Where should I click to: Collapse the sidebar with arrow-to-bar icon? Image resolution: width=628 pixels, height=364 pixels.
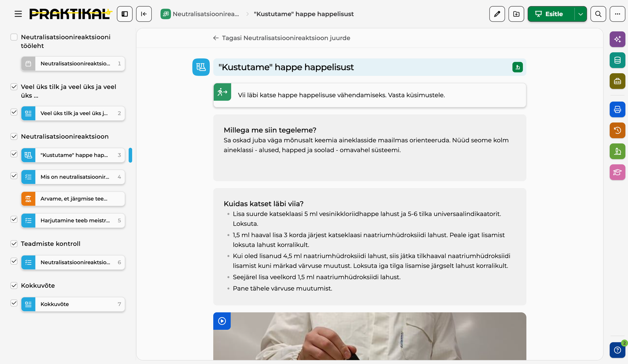[x=144, y=14]
